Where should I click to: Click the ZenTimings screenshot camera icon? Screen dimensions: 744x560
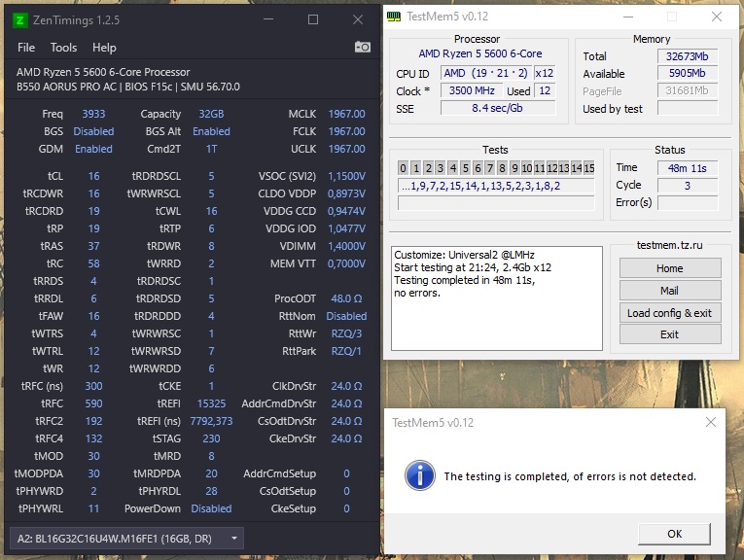point(363,47)
